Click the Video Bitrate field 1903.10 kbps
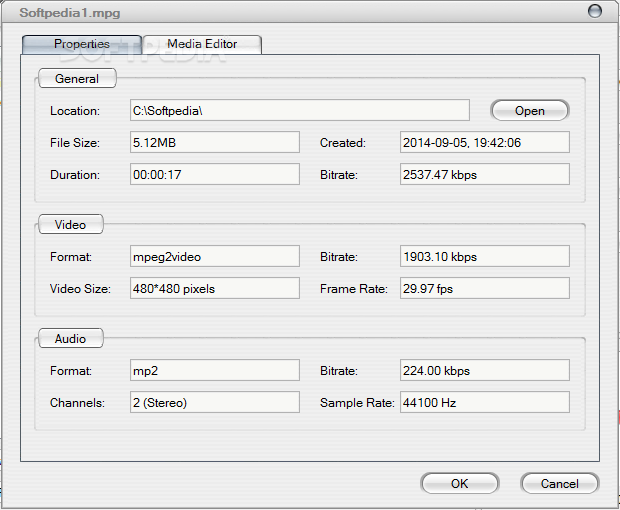The height and width of the screenshot is (510, 620). [x=485, y=256]
